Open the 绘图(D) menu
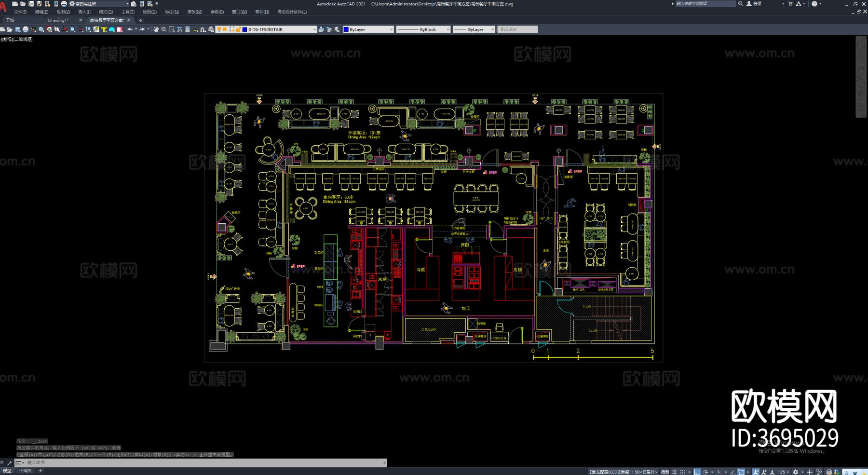The image size is (868, 475). 149,12
